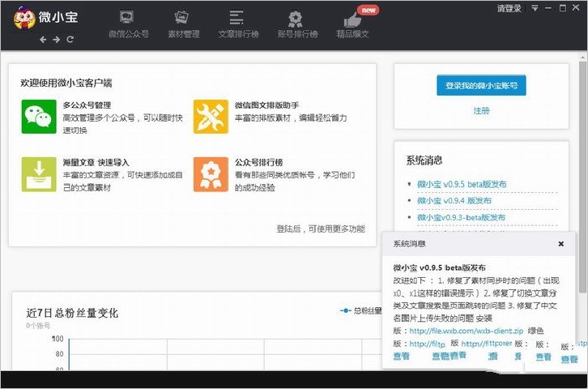The image size is (588, 389).
Task: Click the 微信图文排版助手 heading text
Action: [x=266, y=105]
